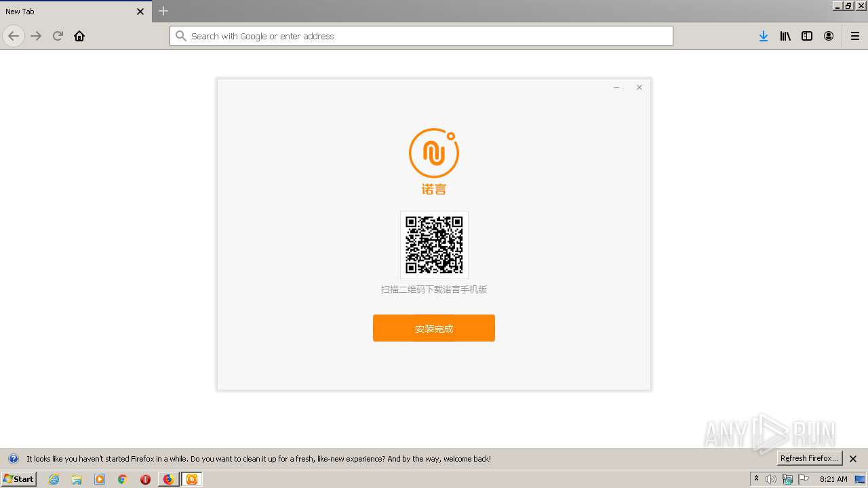Open the Firefox Account icon
The height and width of the screenshot is (488, 868).
(829, 36)
